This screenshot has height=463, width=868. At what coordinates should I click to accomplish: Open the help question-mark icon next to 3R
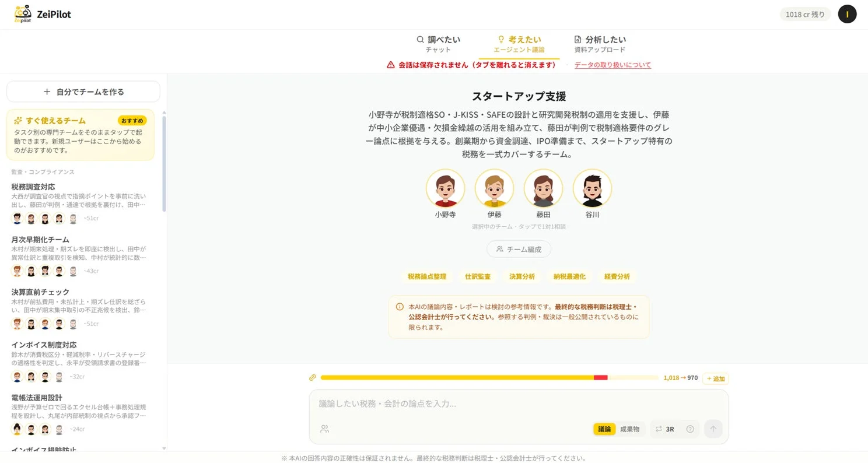click(x=690, y=429)
